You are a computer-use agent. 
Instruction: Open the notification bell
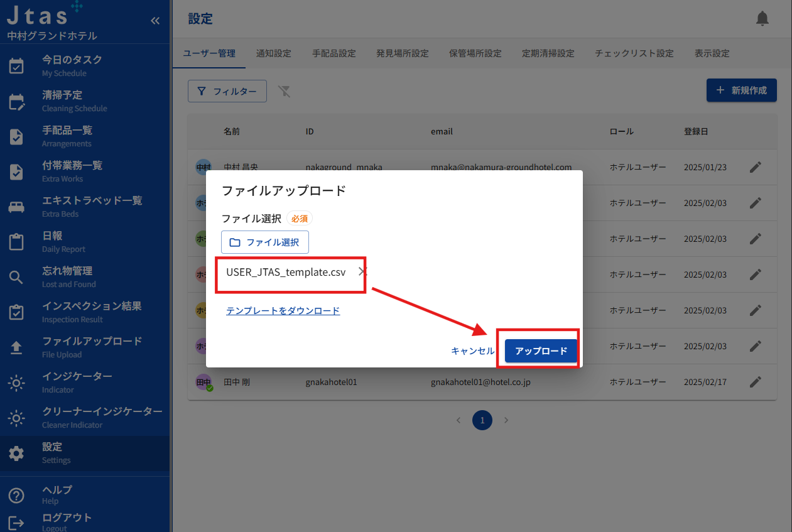click(762, 19)
